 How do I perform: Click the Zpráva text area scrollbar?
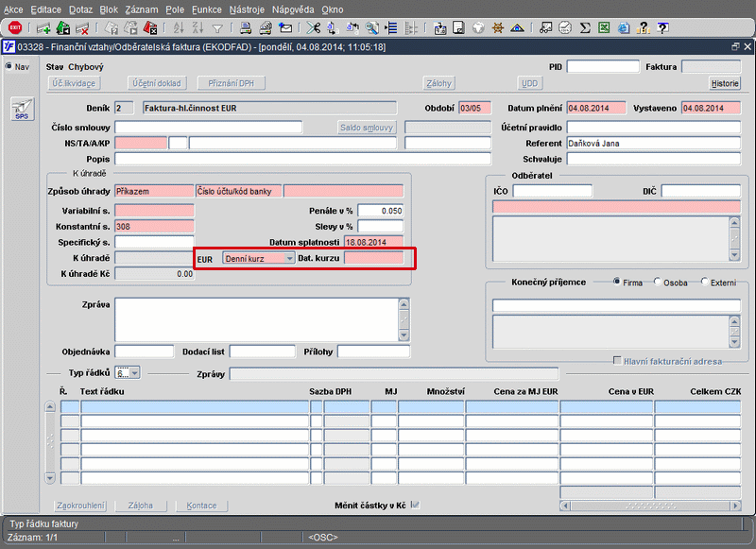[404, 319]
